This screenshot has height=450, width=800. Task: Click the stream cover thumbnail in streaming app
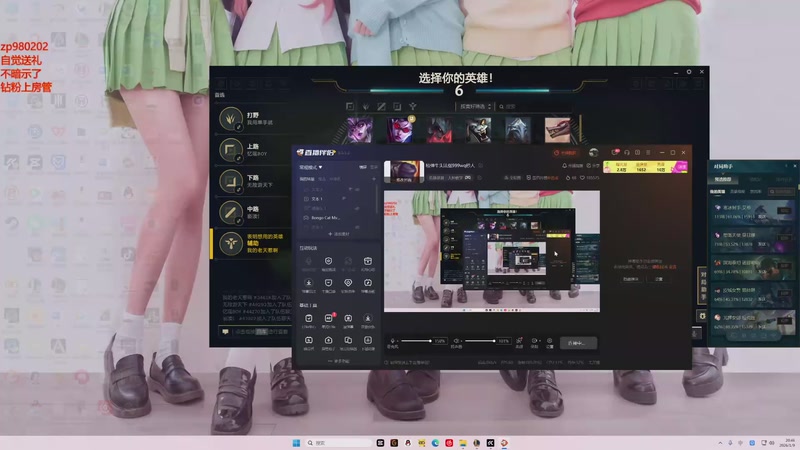404,172
